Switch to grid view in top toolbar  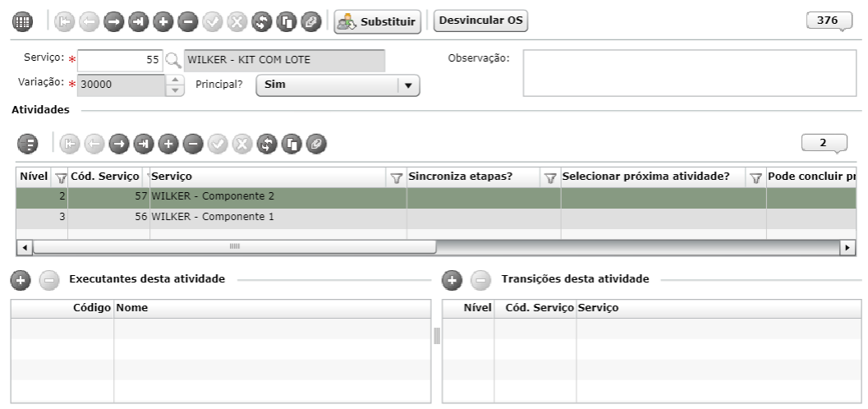22,22
